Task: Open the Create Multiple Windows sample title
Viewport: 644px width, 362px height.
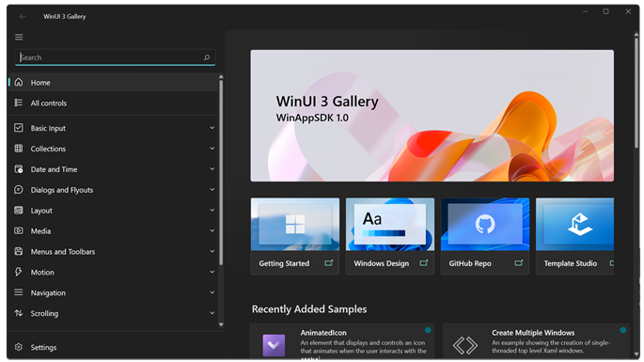Action: point(533,333)
